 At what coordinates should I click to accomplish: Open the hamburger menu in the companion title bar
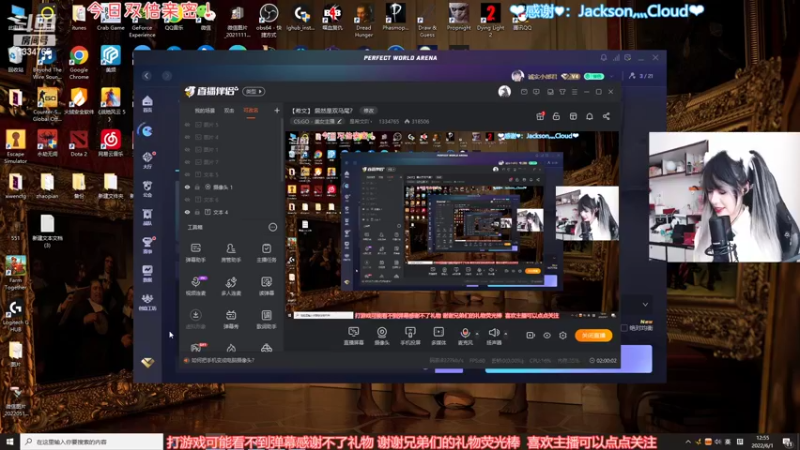[x=574, y=92]
